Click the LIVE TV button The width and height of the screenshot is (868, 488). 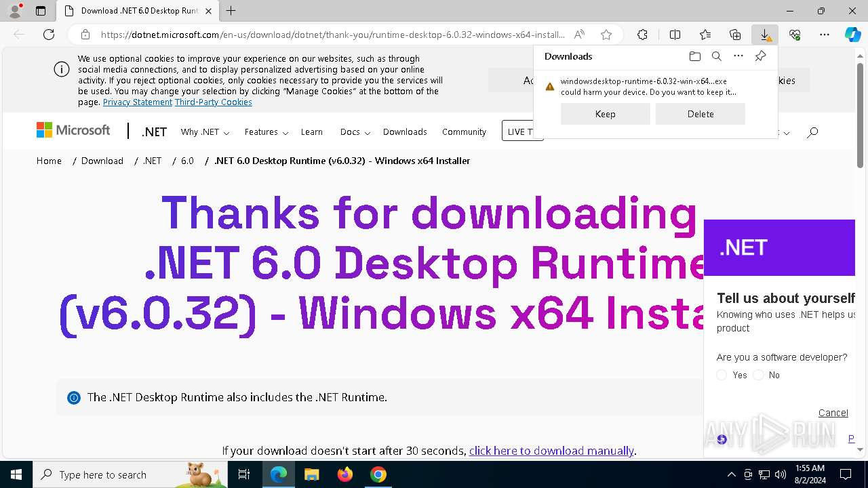click(522, 131)
